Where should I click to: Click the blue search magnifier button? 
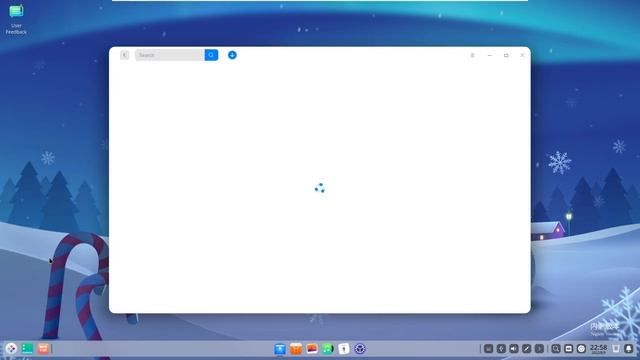(x=211, y=55)
